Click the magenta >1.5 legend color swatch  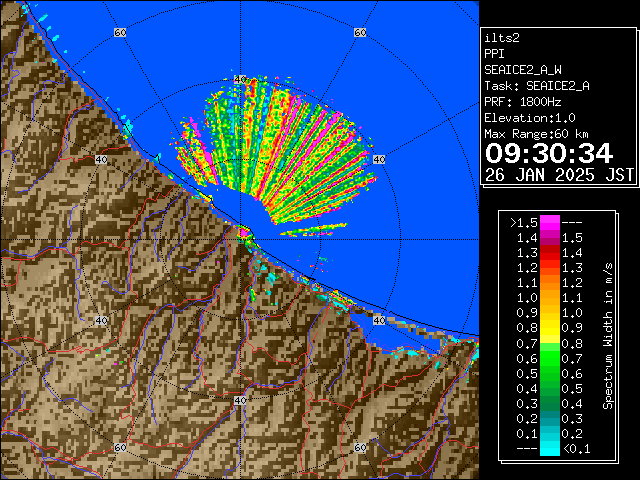pyautogui.click(x=549, y=223)
